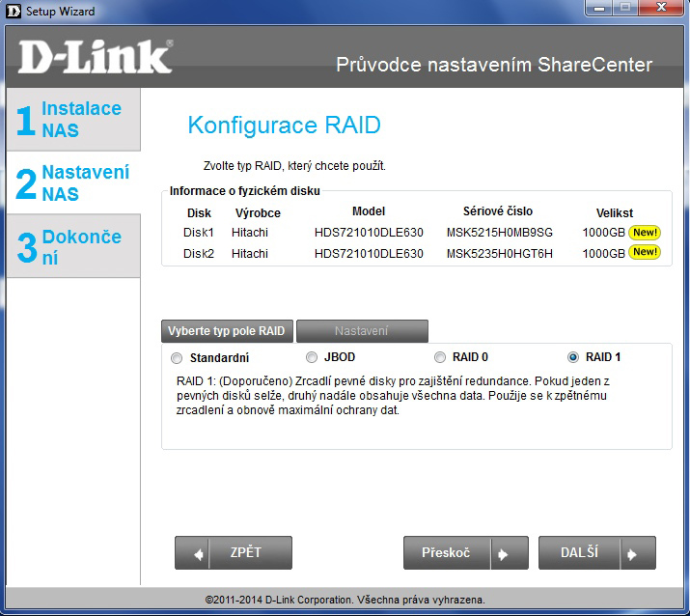Switch to the Nastavení tab
The height and width of the screenshot is (616, 690).
362,331
